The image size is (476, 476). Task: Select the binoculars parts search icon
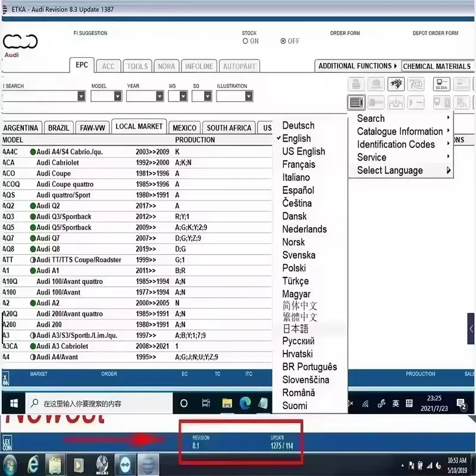(395, 84)
